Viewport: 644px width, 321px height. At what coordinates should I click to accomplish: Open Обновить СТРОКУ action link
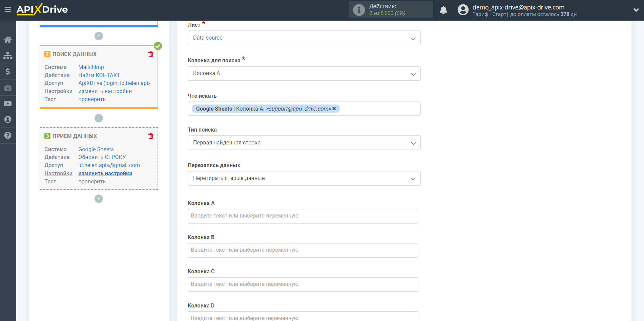coord(102,157)
